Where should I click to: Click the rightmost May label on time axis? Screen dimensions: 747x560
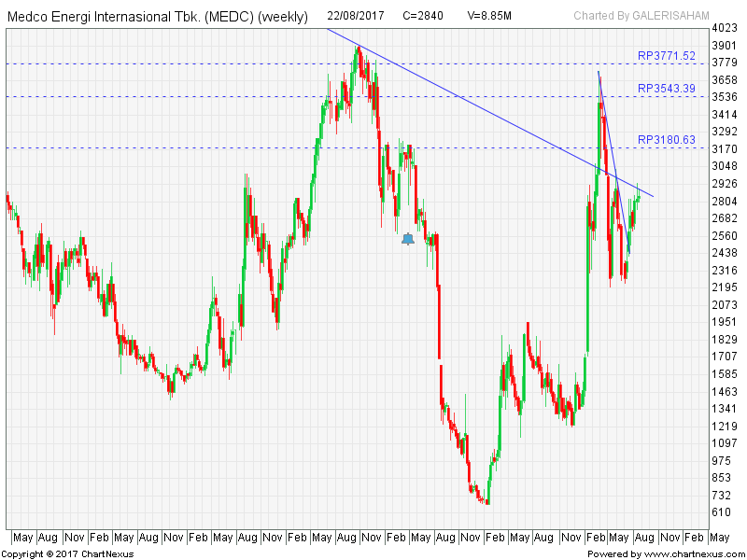pos(719,538)
